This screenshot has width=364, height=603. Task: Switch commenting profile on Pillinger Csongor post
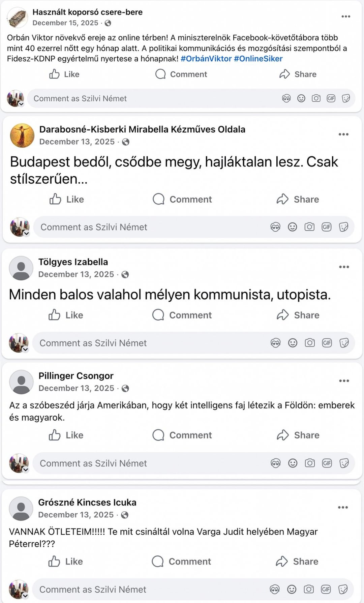(26, 470)
